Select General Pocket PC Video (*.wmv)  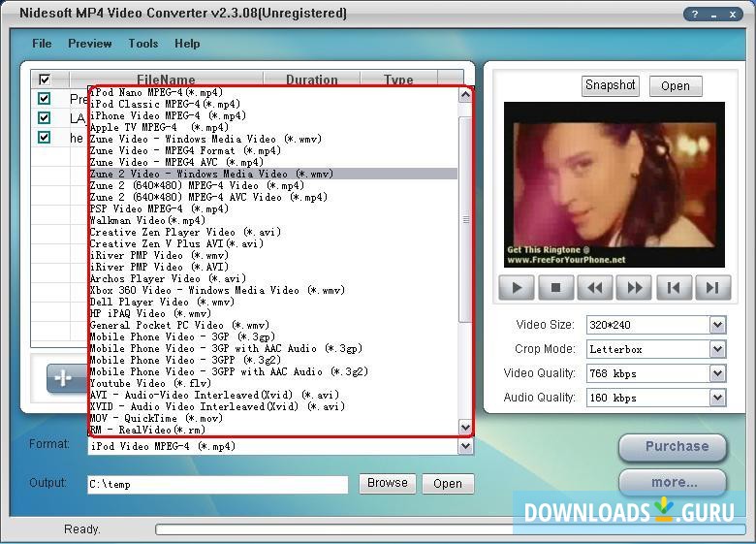[x=273, y=325]
